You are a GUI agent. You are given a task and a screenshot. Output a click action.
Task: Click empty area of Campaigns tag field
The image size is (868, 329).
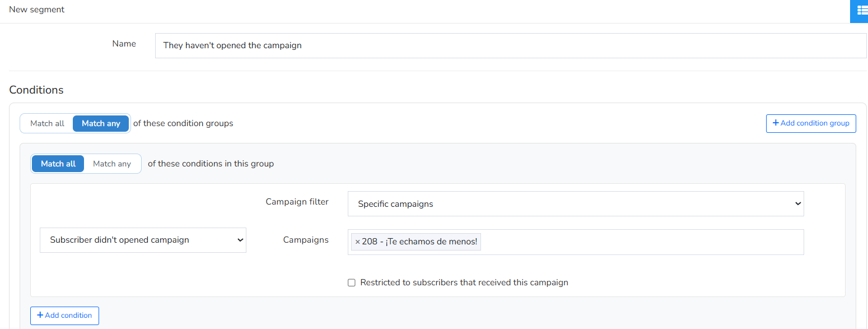(x=641, y=242)
